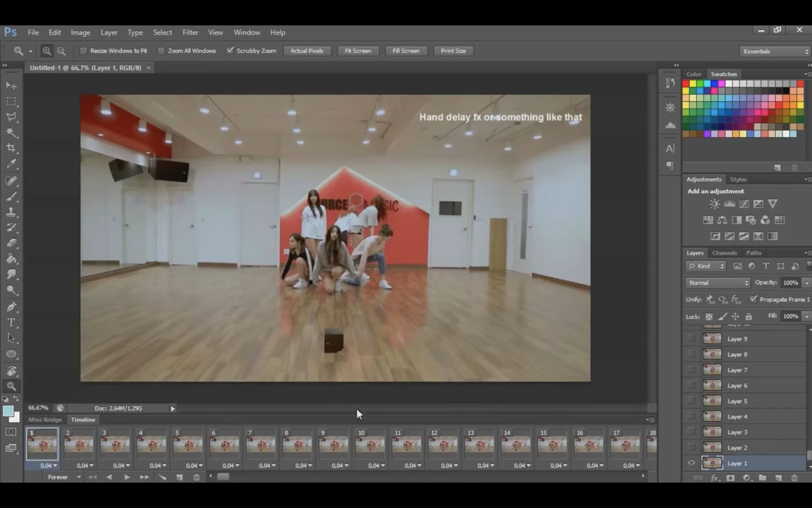Switch to the Channels tab

coord(724,253)
